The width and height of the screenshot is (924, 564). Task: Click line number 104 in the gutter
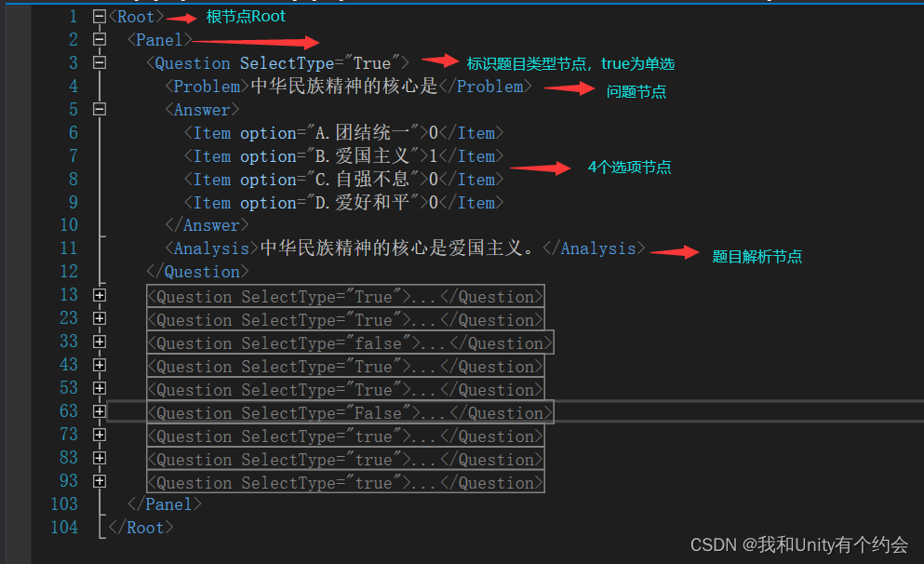point(64,528)
